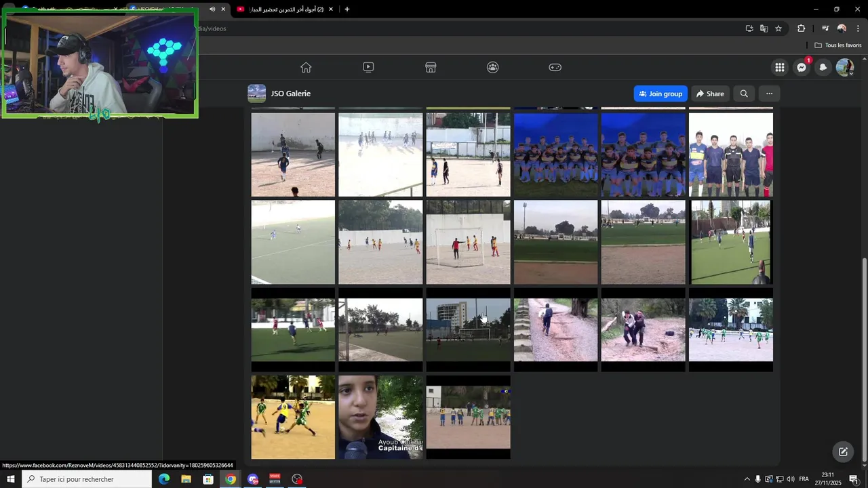Bookmark this page with the star icon

pyautogui.click(x=778, y=28)
